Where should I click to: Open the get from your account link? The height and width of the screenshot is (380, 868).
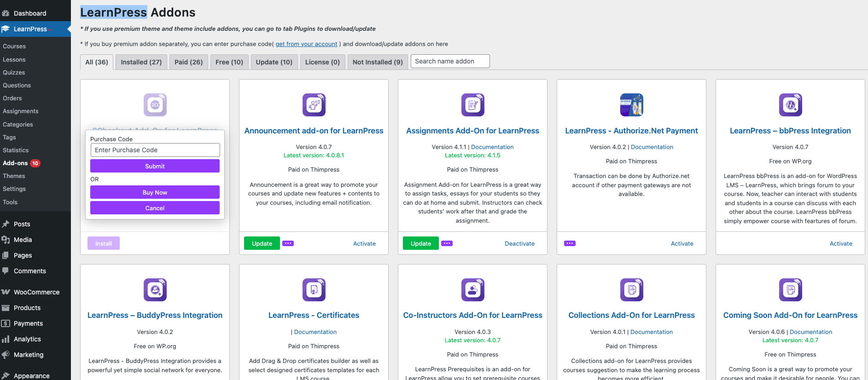tap(306, 44)
